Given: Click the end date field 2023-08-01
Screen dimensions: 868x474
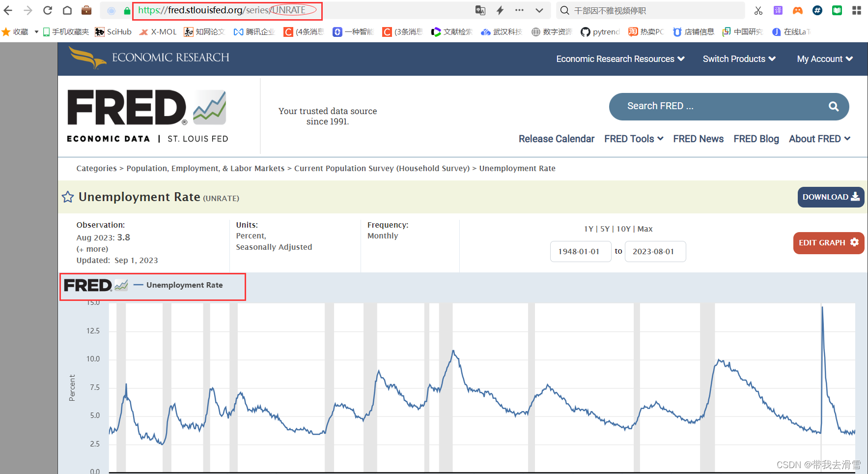Looking at the screenshot, I should tap(655, 252).
